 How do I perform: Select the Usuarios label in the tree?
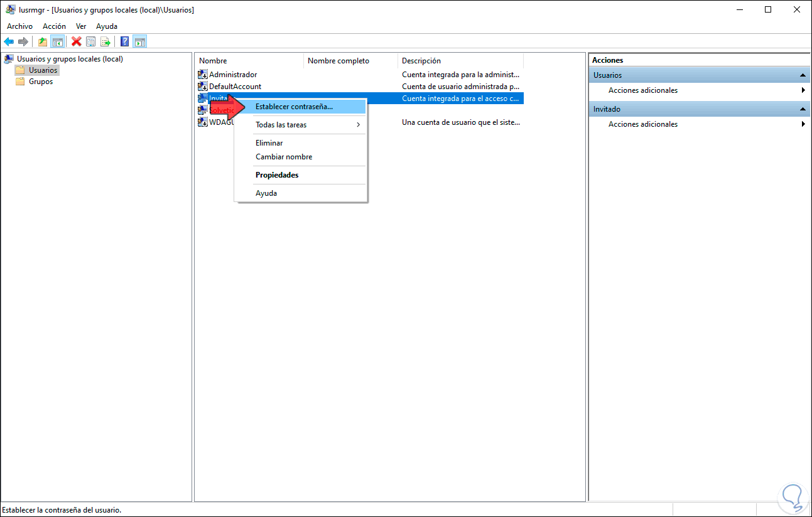pos(43,70)
